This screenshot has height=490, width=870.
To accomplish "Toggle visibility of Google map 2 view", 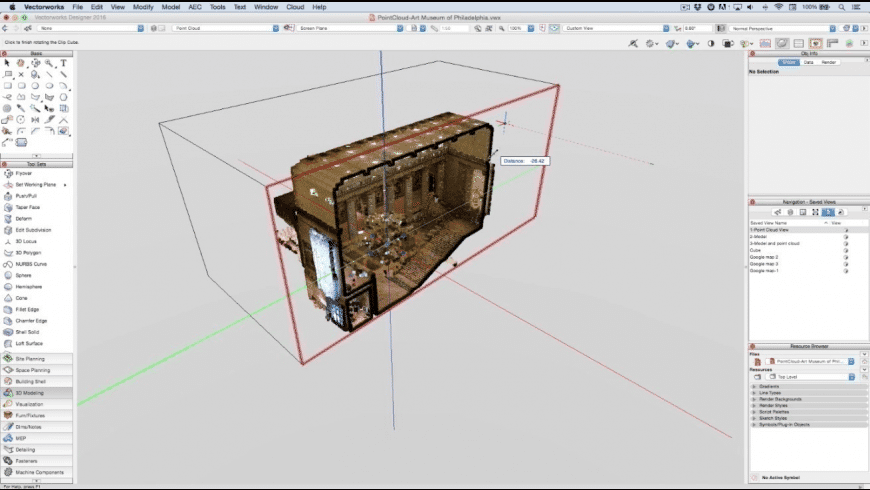I will [x=846, y=257].
